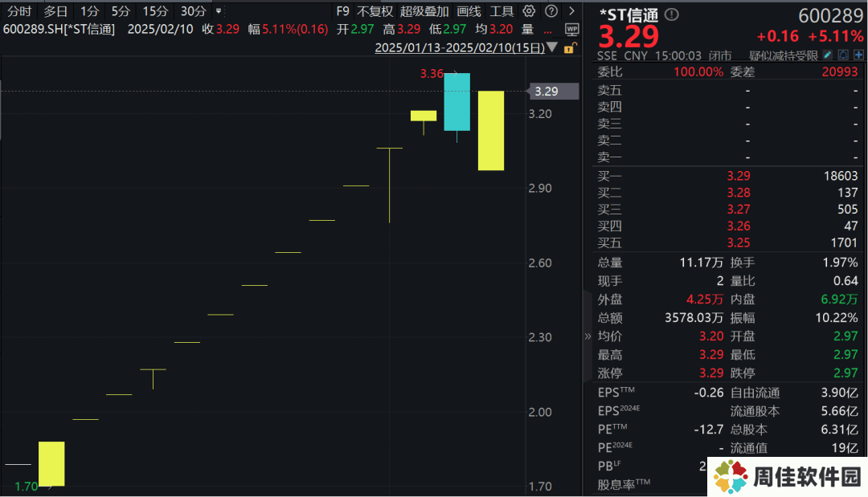Click 涨停 limit-up price 3.29

pyautogui.click(x=711, y=373)
